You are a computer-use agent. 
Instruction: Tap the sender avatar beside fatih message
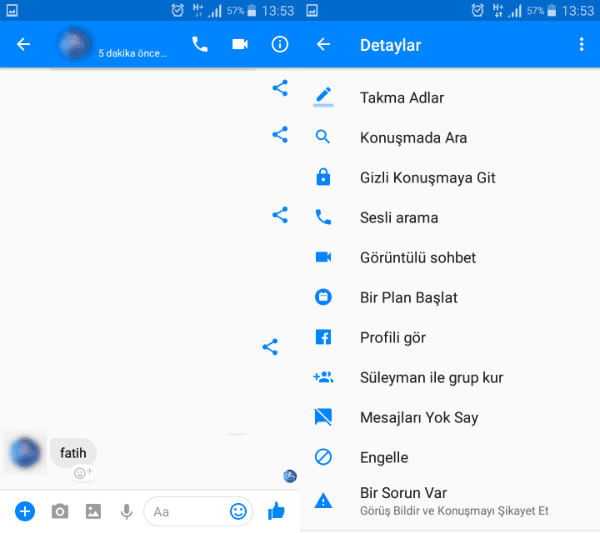[25, 453]
